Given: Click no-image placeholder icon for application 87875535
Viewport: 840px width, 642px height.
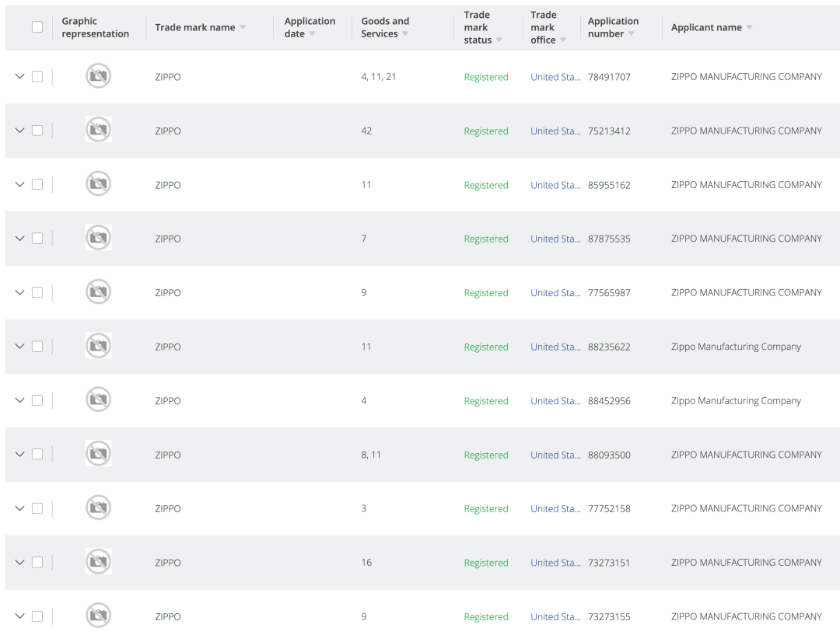Looking at the screenshot, I should [x=99, y=238].
